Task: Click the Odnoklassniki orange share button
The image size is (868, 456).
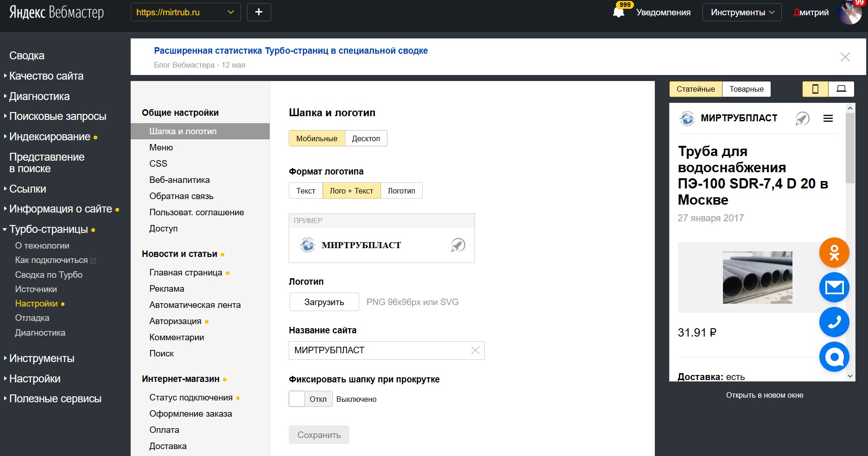Action: pos(834,253)
